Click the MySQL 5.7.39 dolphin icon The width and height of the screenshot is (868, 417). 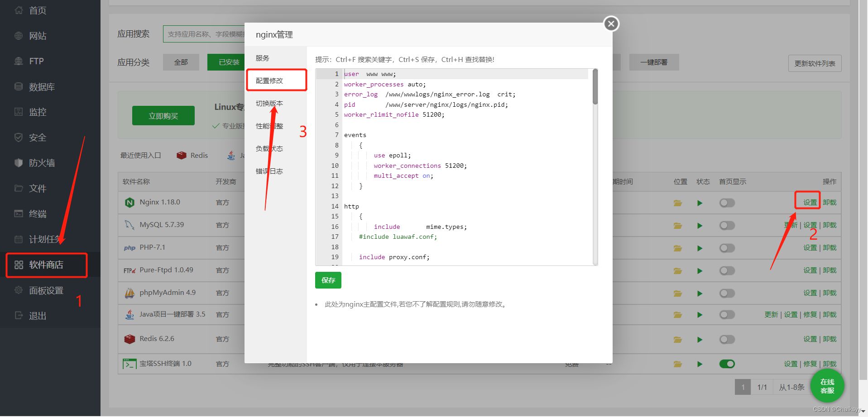coord(129,225)
